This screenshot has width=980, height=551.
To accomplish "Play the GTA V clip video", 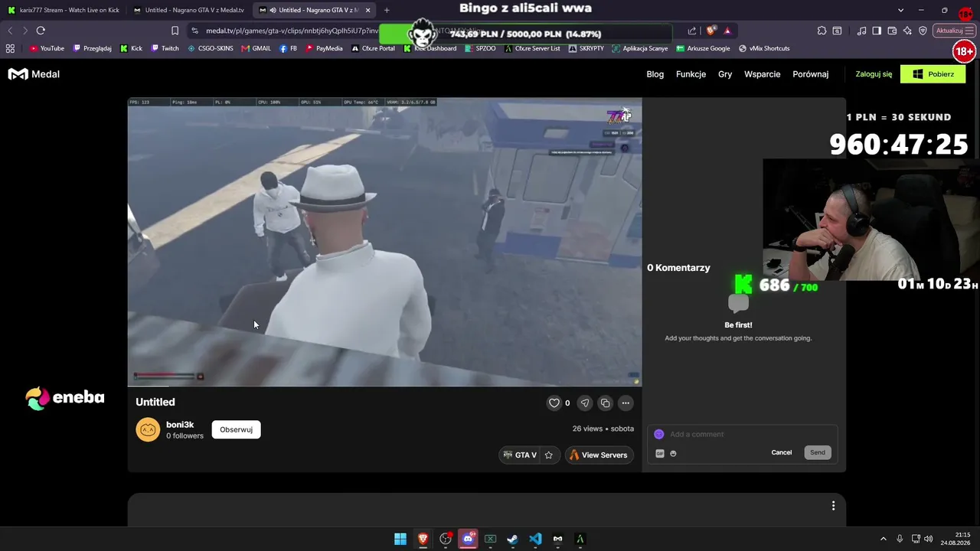I will pyautogui.click(x=384, y=242).
